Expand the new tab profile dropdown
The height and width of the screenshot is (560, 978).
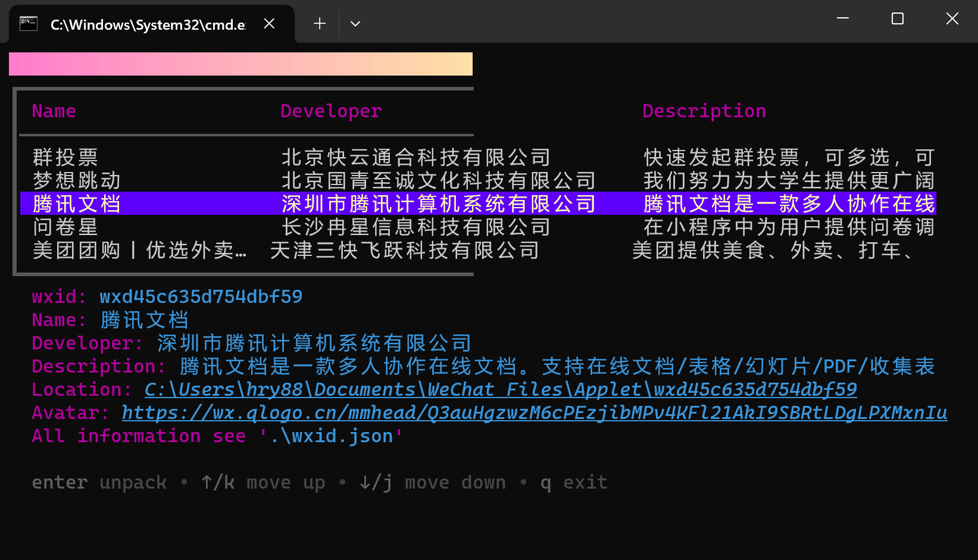355,24
